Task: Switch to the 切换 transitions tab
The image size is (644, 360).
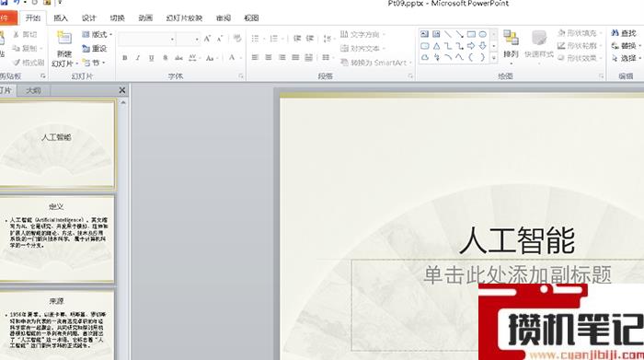Action: 117,18
